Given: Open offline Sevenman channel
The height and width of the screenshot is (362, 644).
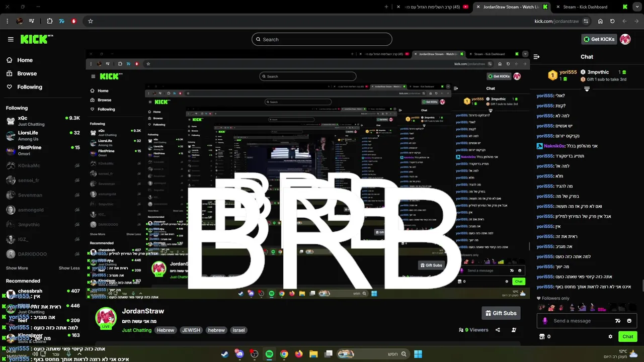Looking at the screenshot, I should pyautogui.click(x=43, y=195).
